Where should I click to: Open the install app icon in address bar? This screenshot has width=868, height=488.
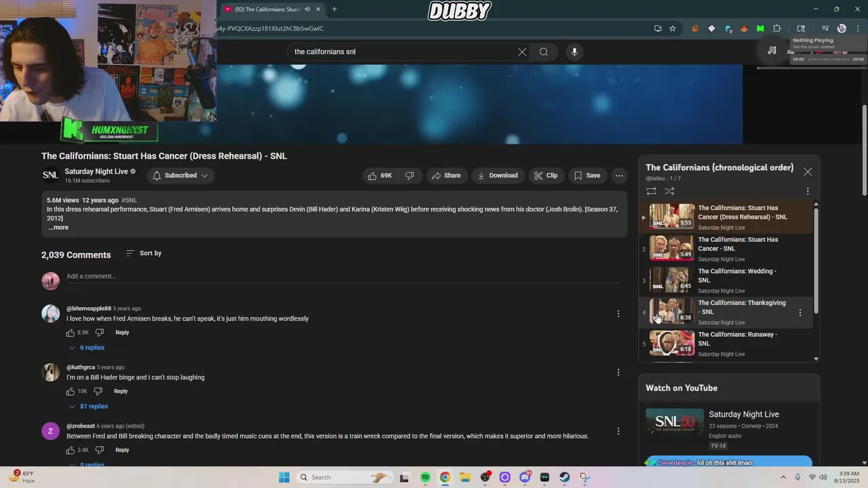pyautogui.click(x=658, y=28)
